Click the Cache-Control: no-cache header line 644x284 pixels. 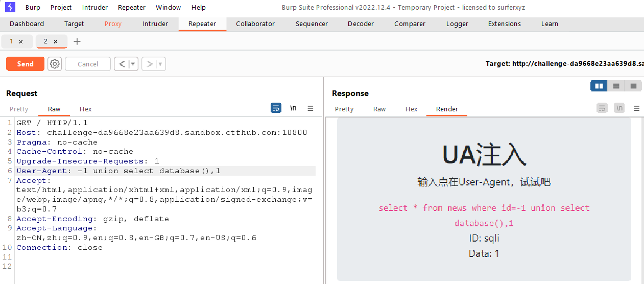pyautogui.click(x=75, y=151)
